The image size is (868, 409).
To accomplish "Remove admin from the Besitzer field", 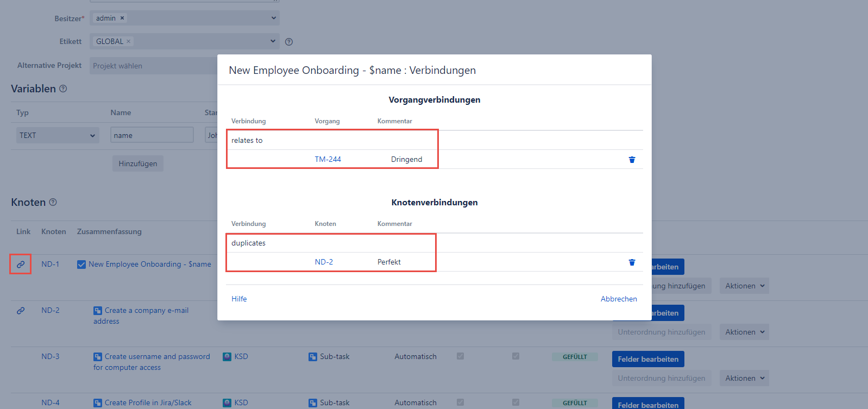I will pos(122,18).
